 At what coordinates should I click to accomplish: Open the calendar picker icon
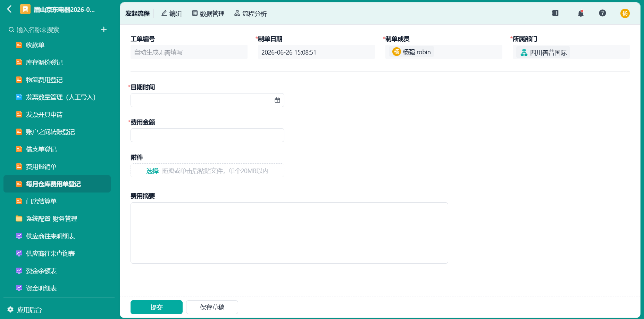[277, 100]
